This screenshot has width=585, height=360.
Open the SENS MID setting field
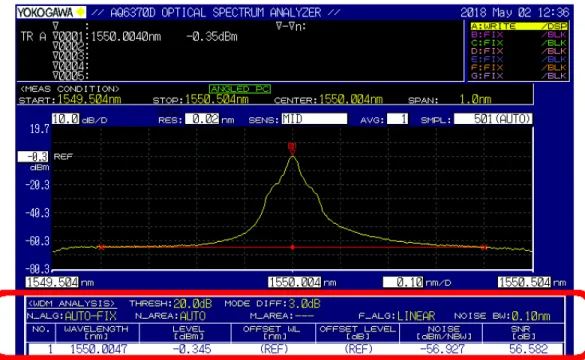pos(314,119)
